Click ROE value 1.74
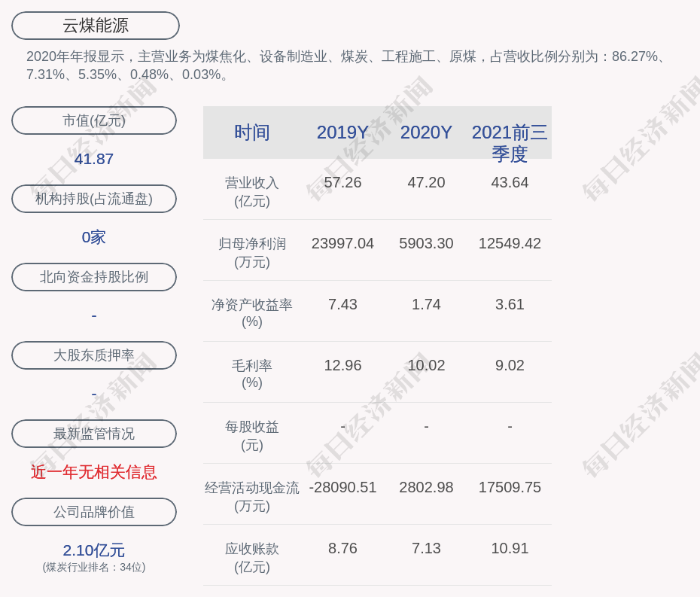The image size is (700, 597). click(x=426, y=304)
